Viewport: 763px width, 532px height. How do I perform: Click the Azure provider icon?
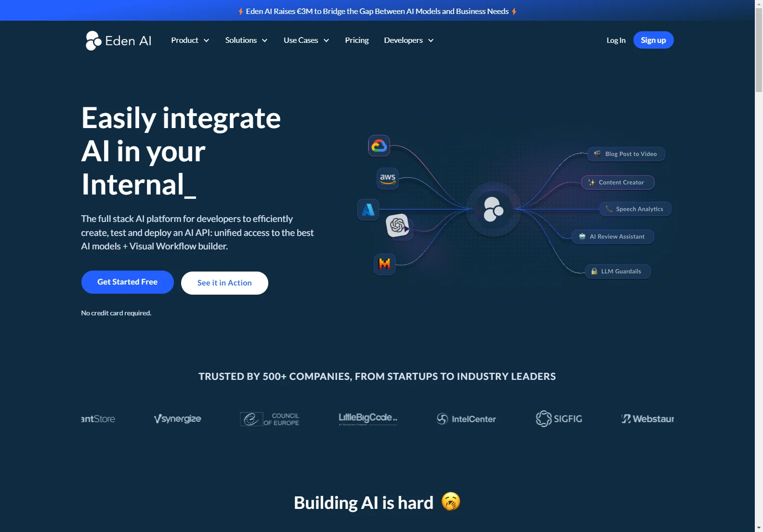click(368, 210)
